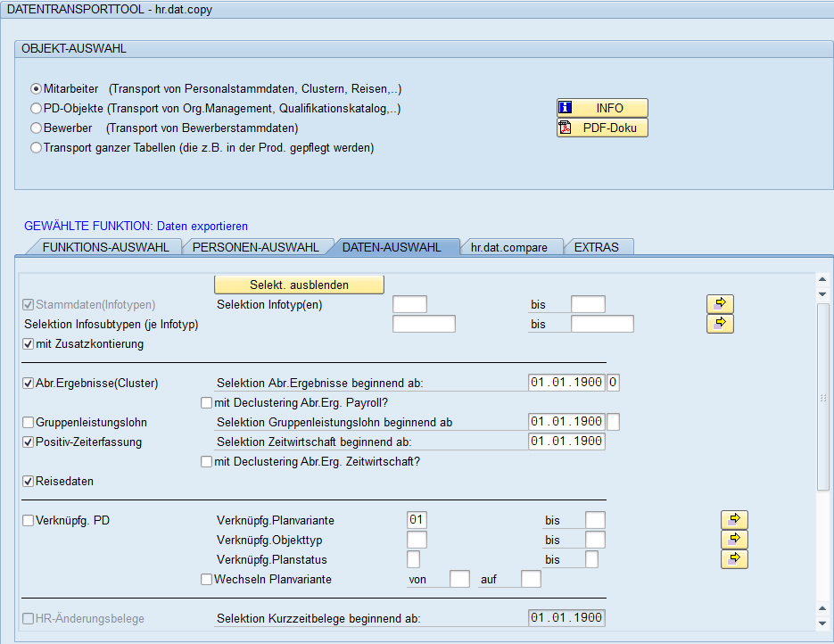
Task: Check the Verknüpfg. PD checkbox
Action: (x=29, y=521)
